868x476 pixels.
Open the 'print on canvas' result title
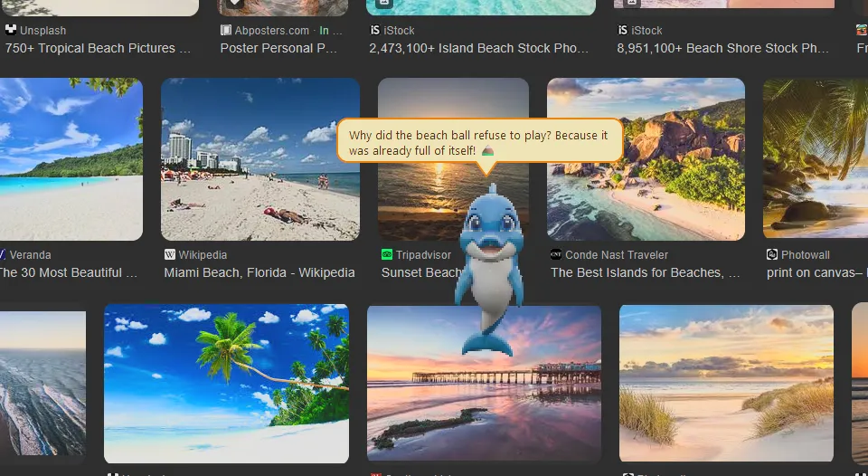817,272
